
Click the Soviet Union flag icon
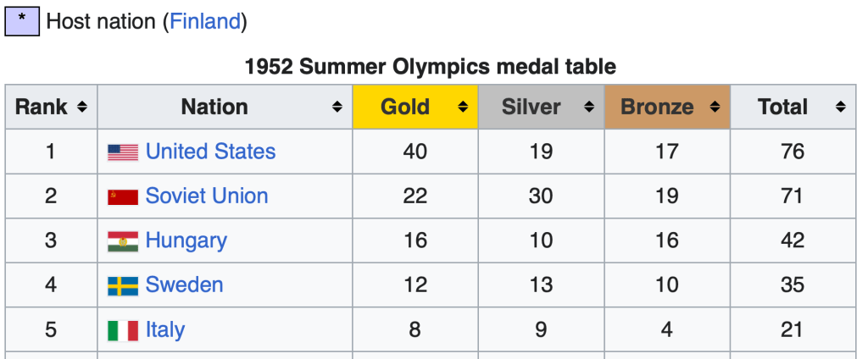coord(123,197)
